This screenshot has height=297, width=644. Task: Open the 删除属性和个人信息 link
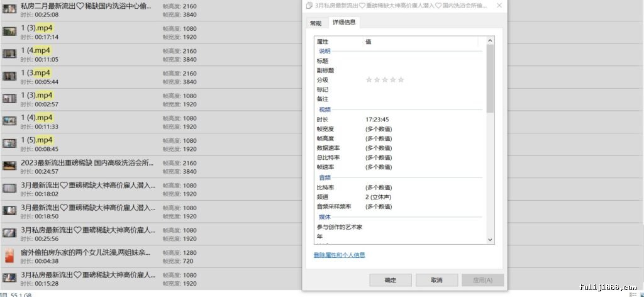coord(339,255)
